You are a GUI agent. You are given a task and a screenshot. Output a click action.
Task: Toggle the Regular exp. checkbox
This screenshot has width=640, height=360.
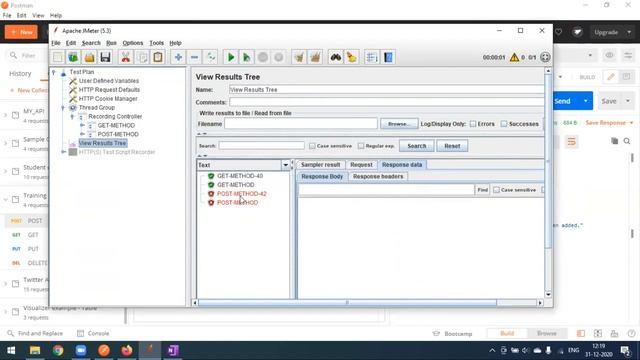(x=361, y=146)
